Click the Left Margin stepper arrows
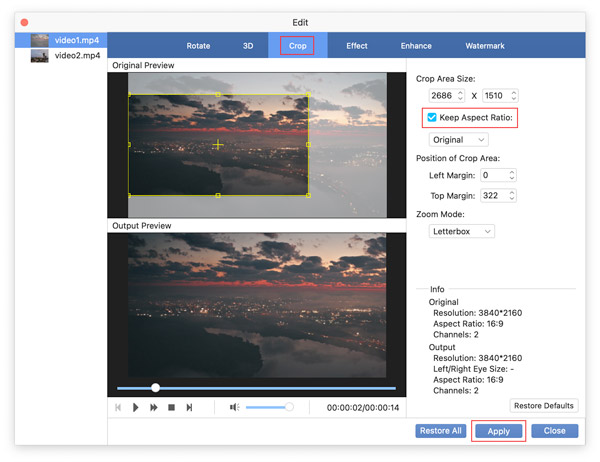 512,175
